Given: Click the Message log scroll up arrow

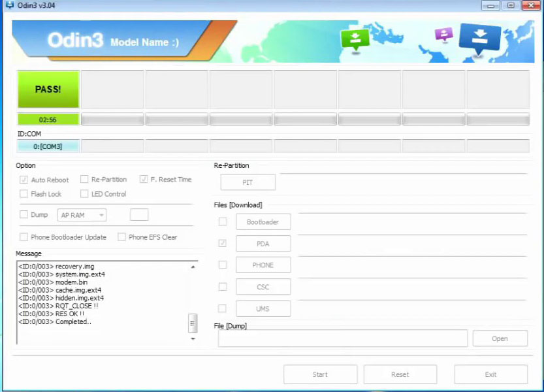Looking at the screenshot, I should pos(193,267).
